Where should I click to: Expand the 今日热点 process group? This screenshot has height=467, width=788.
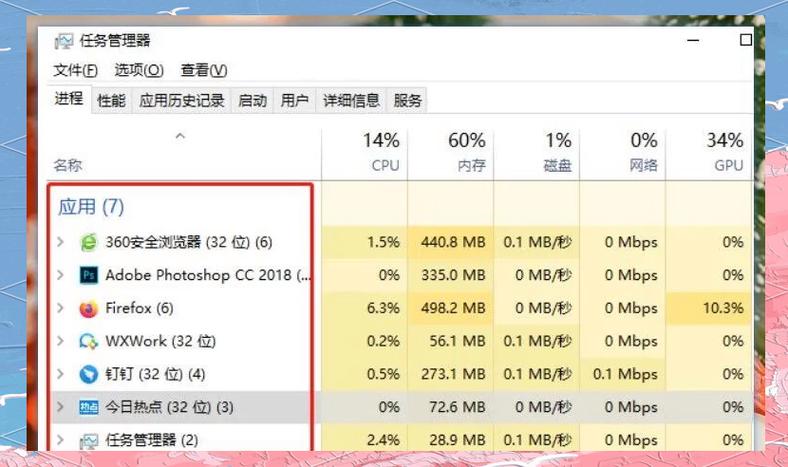(60, 407)
